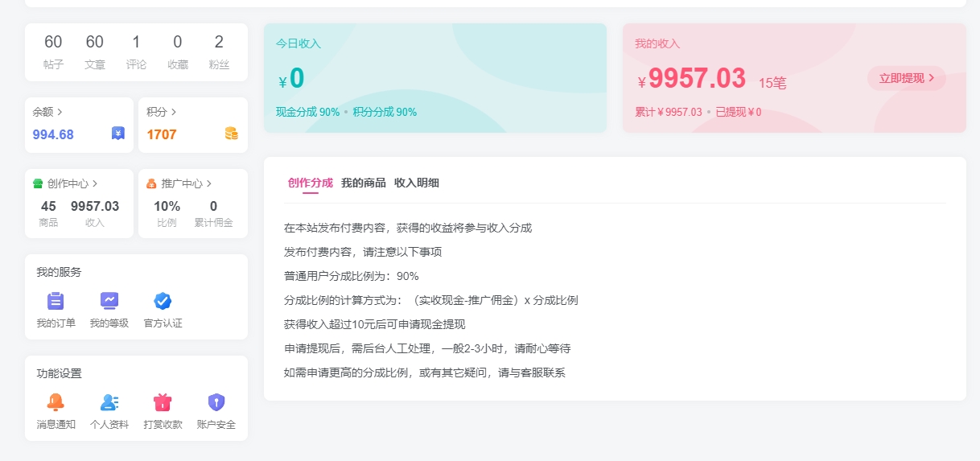The width and height of the screenshot is (980, 461).
Task: Open the 2 粉丝 followers count
Action: 219,51
